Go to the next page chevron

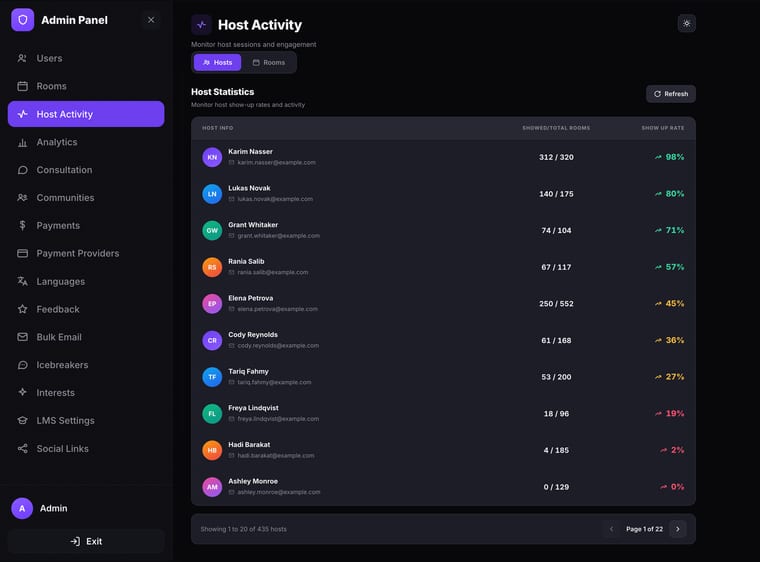(678, 529)
